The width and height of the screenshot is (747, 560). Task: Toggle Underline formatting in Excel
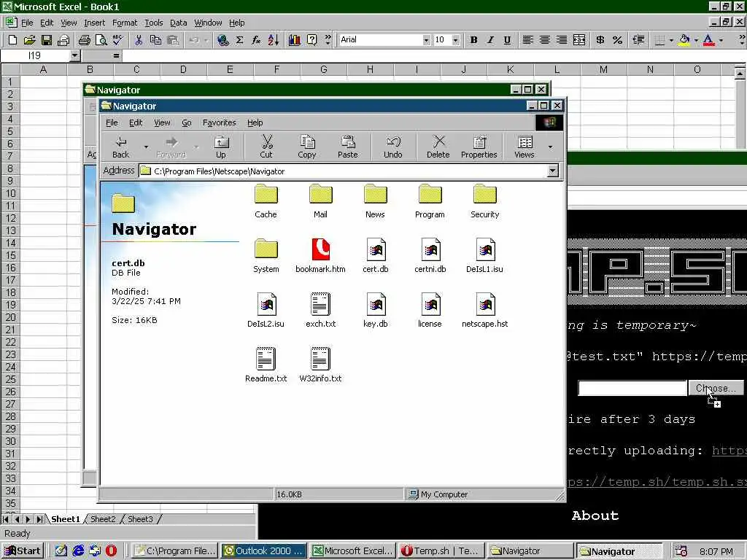coord(508,41)
